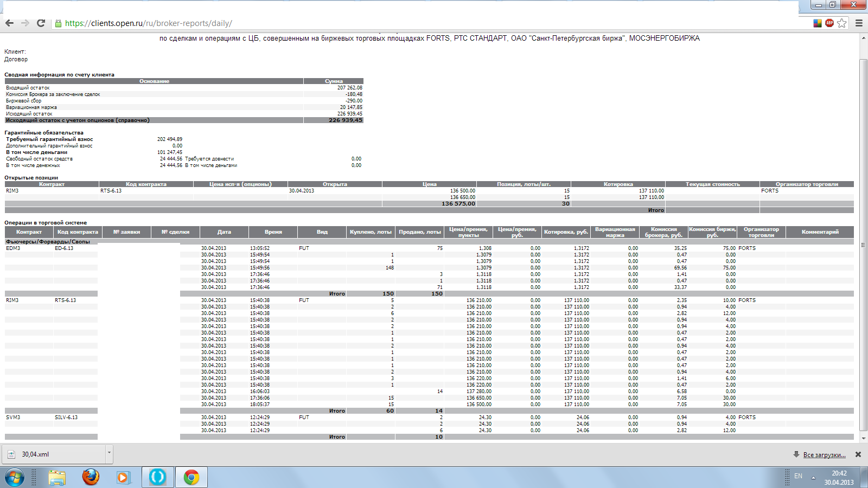Bookmark this page with the star
The width and height of the screenshot is (868, 488).
coord(842,23)
